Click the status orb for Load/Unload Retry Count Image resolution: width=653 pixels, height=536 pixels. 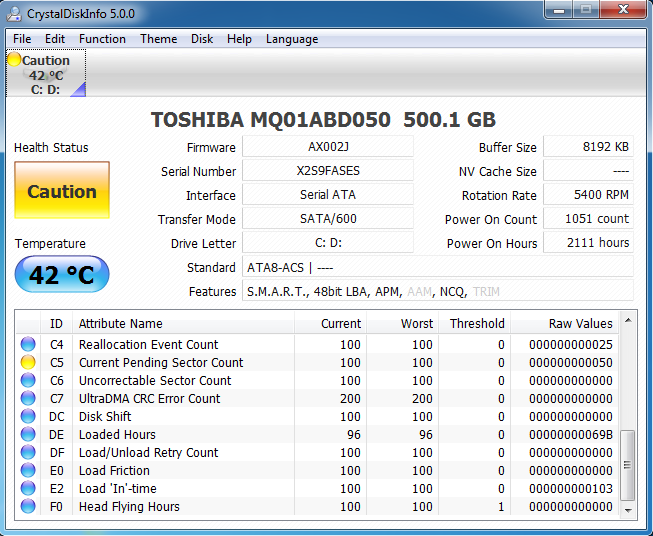pos(28,452)
